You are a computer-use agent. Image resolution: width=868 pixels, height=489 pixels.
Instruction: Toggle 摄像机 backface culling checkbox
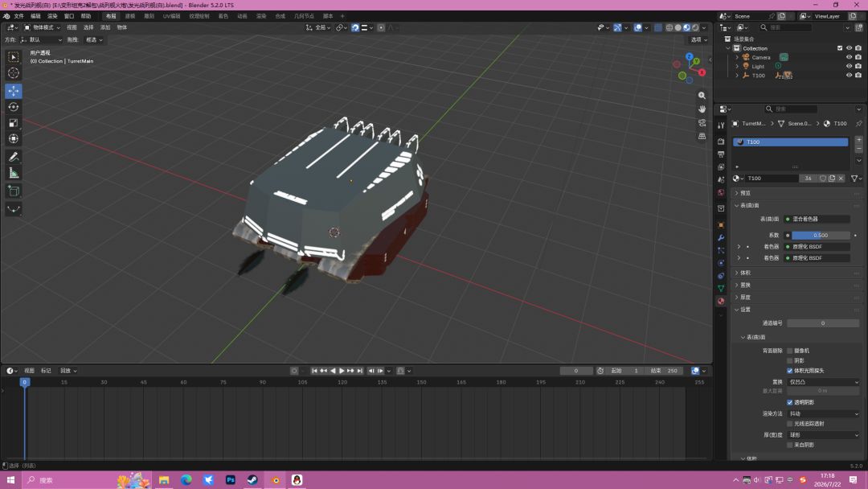(x=790, y=351)
